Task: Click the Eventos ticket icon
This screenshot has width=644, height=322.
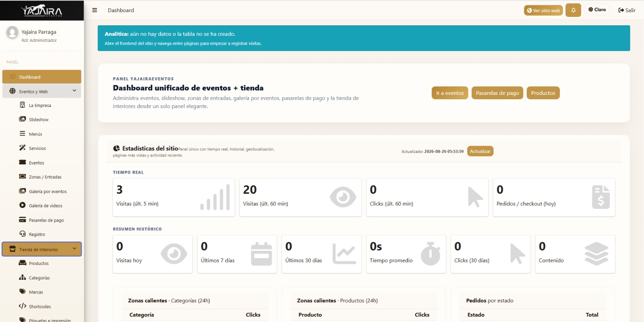Action: (23, 162)
